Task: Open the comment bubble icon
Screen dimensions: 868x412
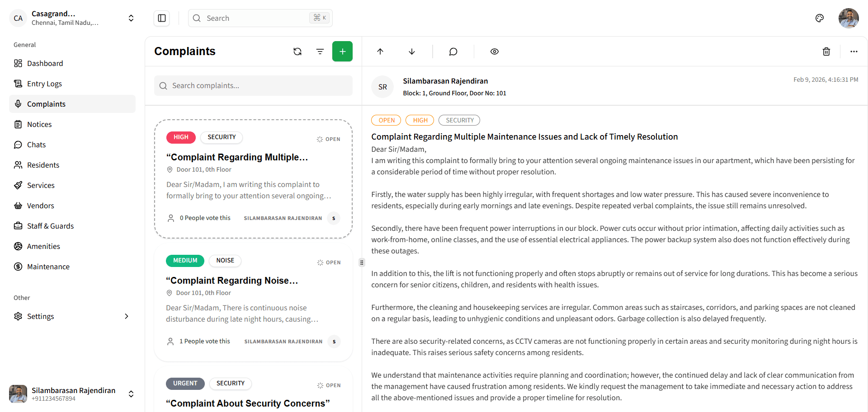Action: click(453, 51)
